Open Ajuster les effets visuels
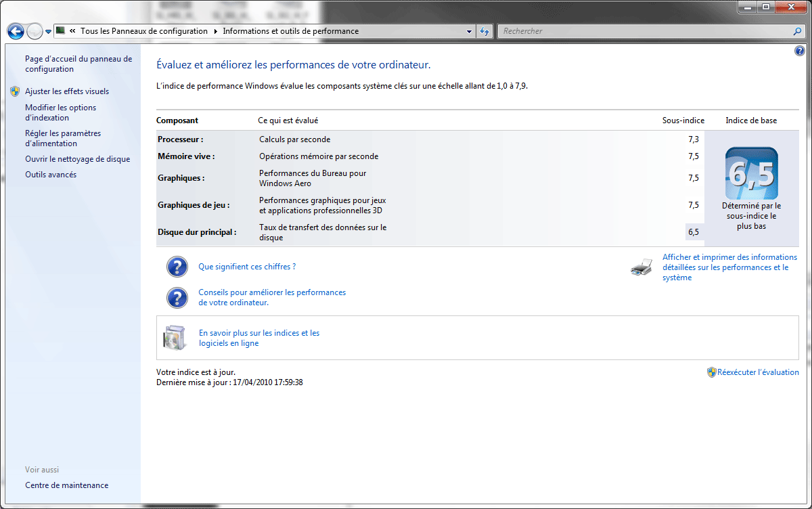The height and width of the screenshot is (509, 812). [x=67, y=91]
